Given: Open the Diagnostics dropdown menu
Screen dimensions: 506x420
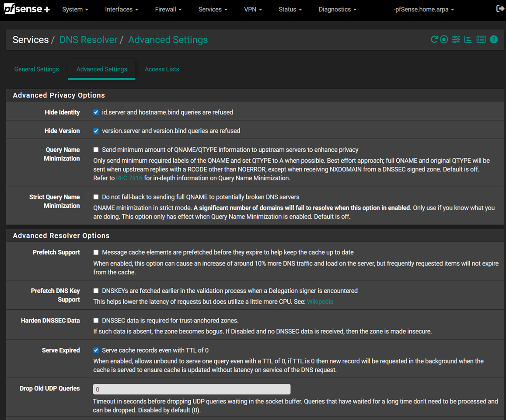Looking at the screenshot, I should [338, 9].
